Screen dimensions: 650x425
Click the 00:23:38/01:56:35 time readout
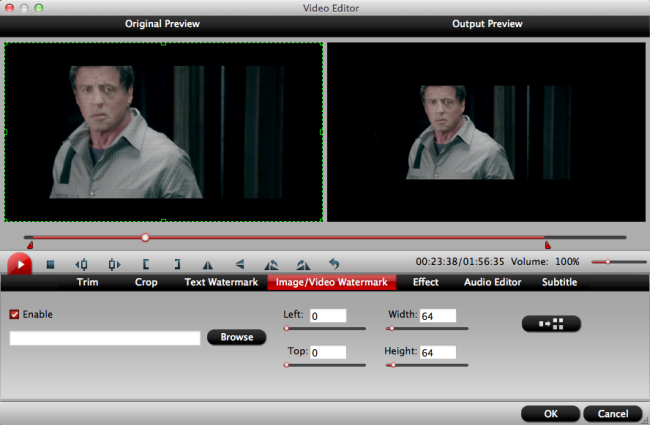coord(460,262)
